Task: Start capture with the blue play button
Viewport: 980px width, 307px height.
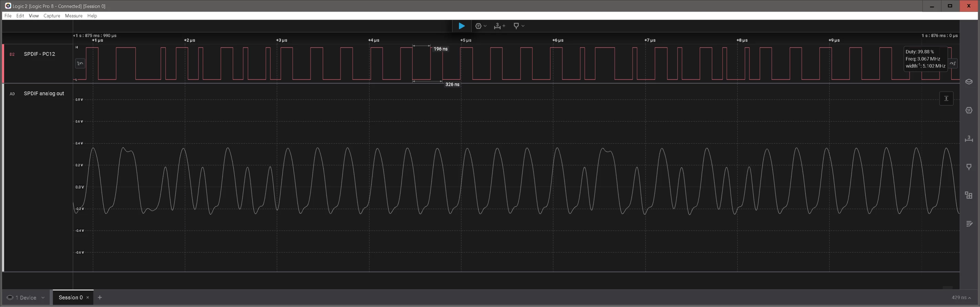Action: click(x=461, y=26)
